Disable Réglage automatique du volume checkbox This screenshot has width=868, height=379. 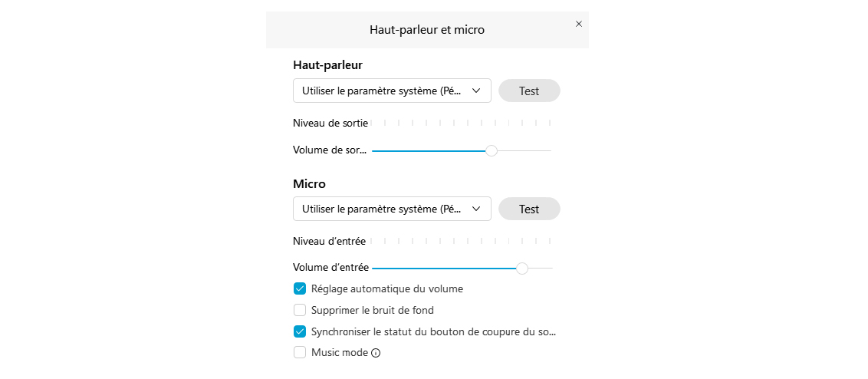pos(300,288)
